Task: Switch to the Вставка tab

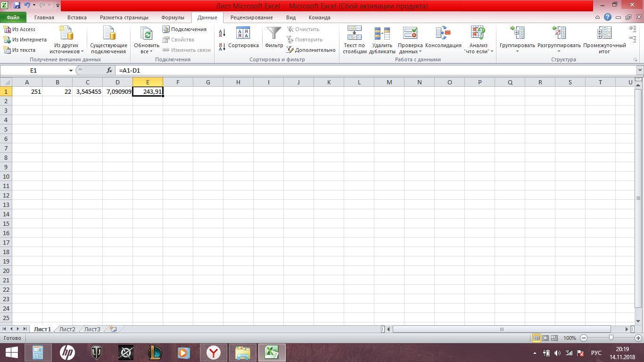Action: coord(77,17)
